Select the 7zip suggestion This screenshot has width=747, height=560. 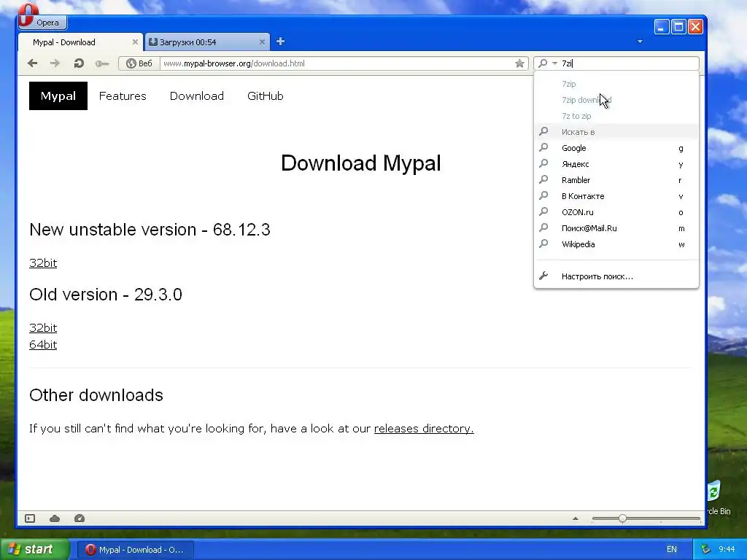[x=616, y=84]
